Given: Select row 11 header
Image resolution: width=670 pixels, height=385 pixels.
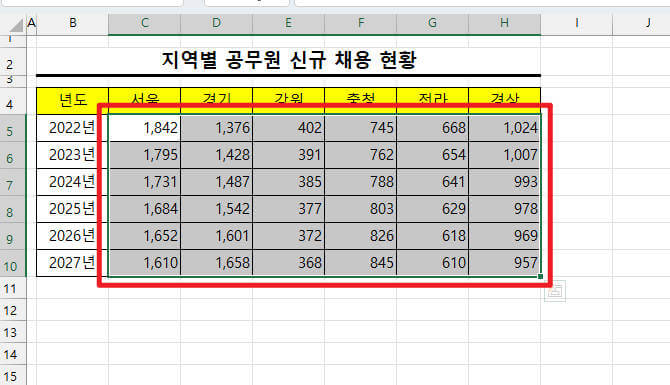Looking at the screenshot, I should (x=13, y=288).
